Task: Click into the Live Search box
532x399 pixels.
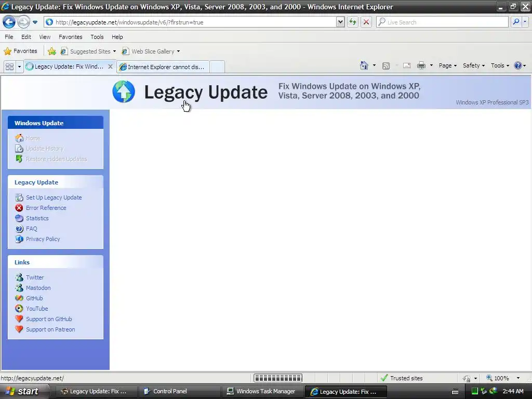Action: [x=442, y=22]
